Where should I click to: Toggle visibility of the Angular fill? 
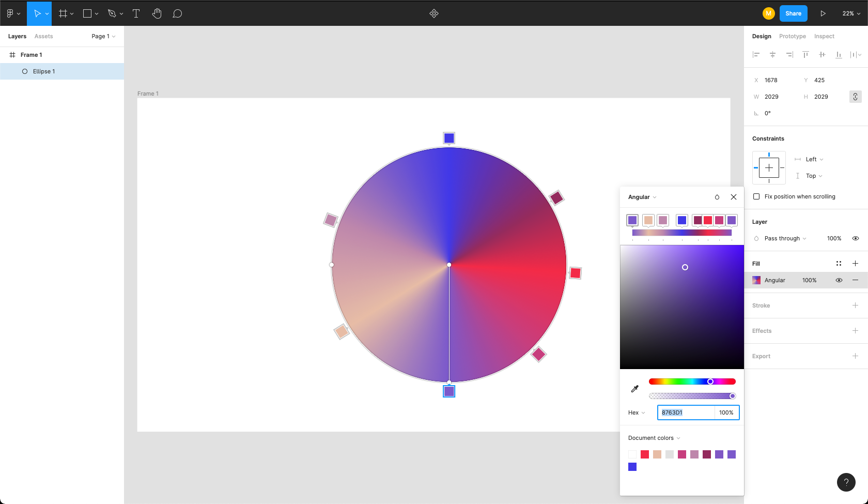(839, 280)
